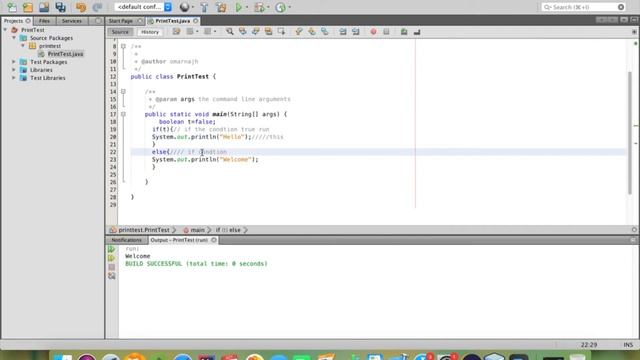This screenshot has height=360, width=640.
Task: Collapse the printtest package node
Action: coord(23,46)
